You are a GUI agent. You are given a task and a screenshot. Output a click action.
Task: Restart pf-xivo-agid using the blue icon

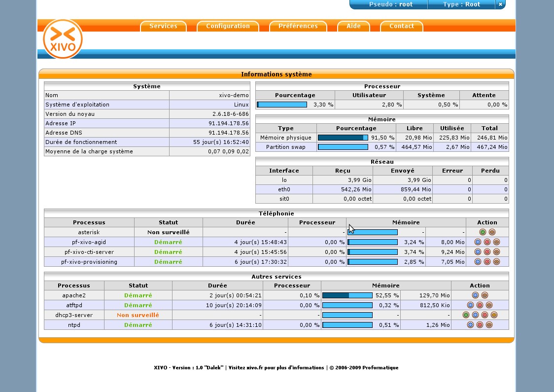pos(478,242)
